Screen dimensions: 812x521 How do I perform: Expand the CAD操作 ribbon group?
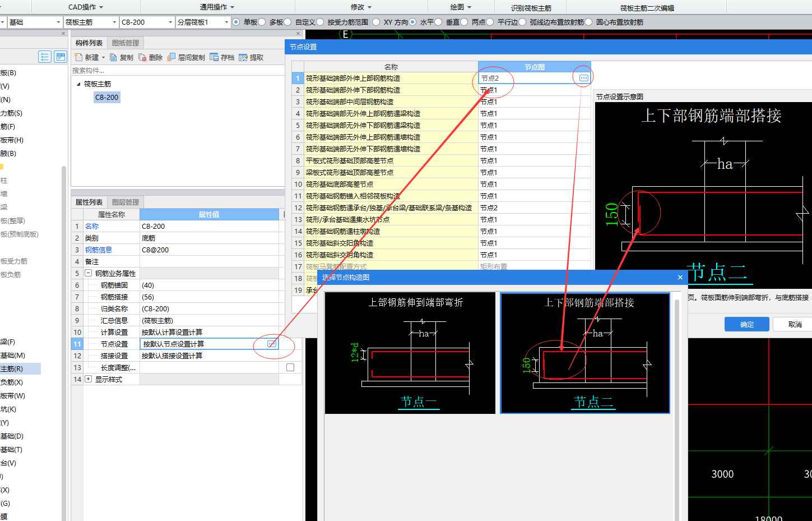pos(86,7)
